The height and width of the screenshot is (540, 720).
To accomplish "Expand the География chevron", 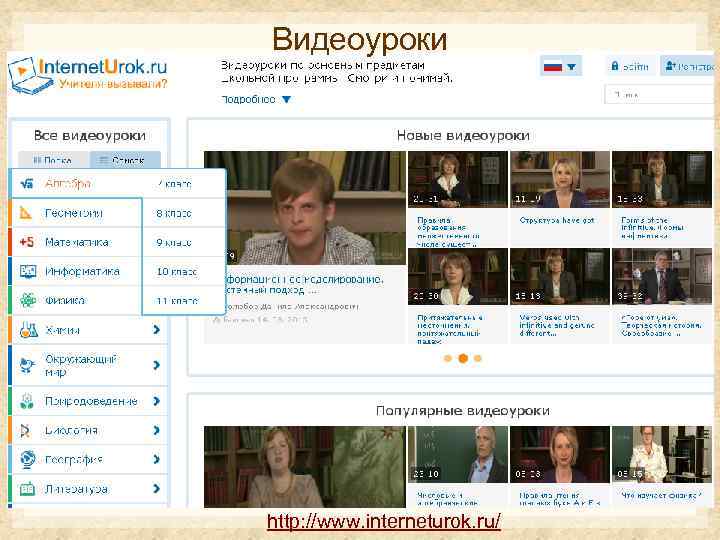I will tap(156, 459).
